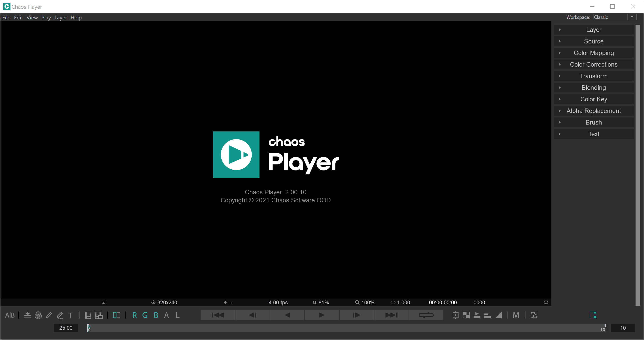
Task: Click the 4.00 fps readout
Action: [278, 303]
